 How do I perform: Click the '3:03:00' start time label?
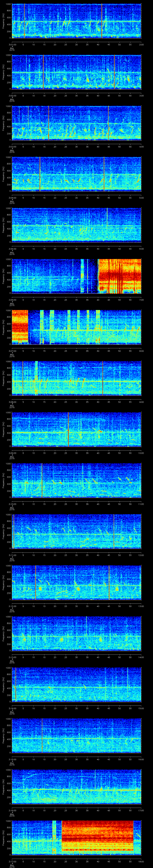click(x=12, y=147)
